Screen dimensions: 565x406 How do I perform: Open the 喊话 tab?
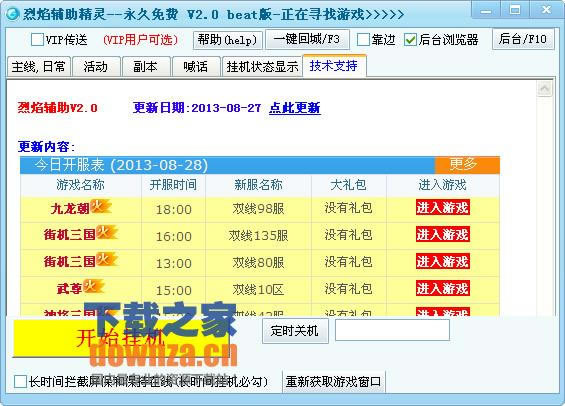pyautogui.click(x=196, y=67)
